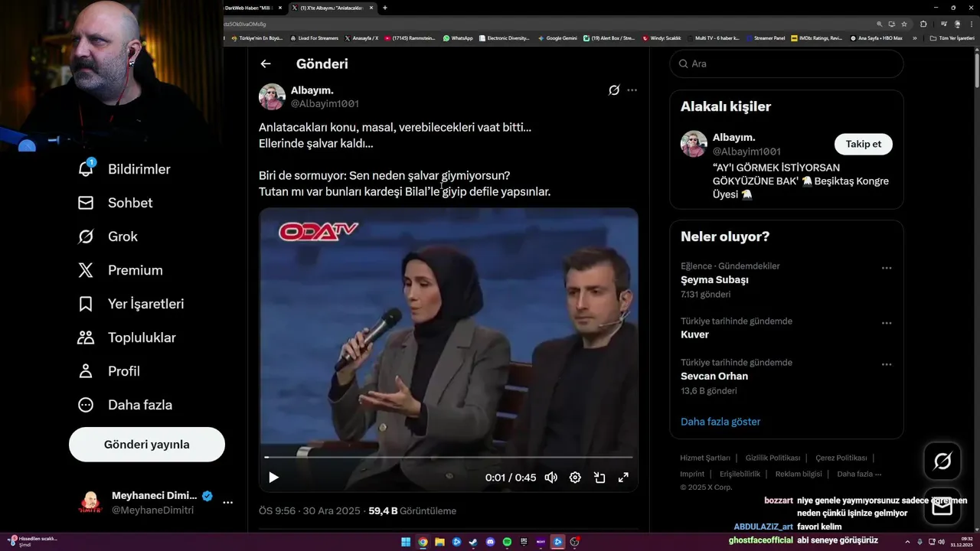Open @Albayim1001 handle on the post
This screenshot has height=551, width=980.
point(325,103)
